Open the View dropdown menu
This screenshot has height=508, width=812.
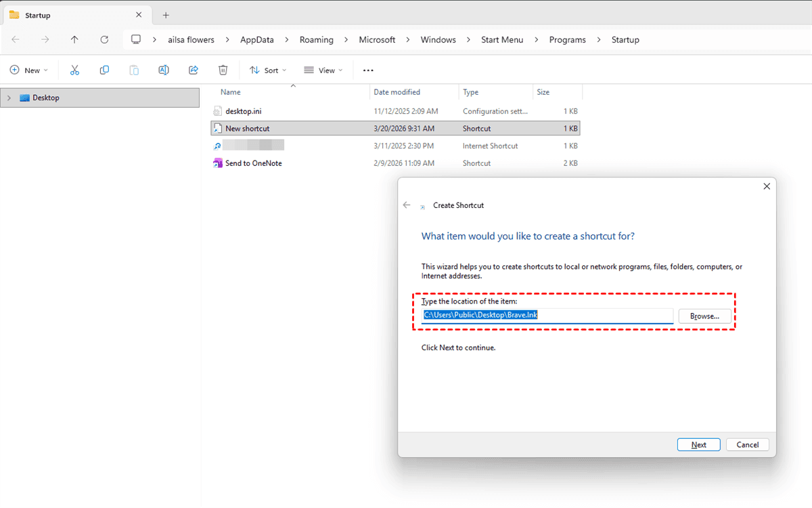pos(323,70)
